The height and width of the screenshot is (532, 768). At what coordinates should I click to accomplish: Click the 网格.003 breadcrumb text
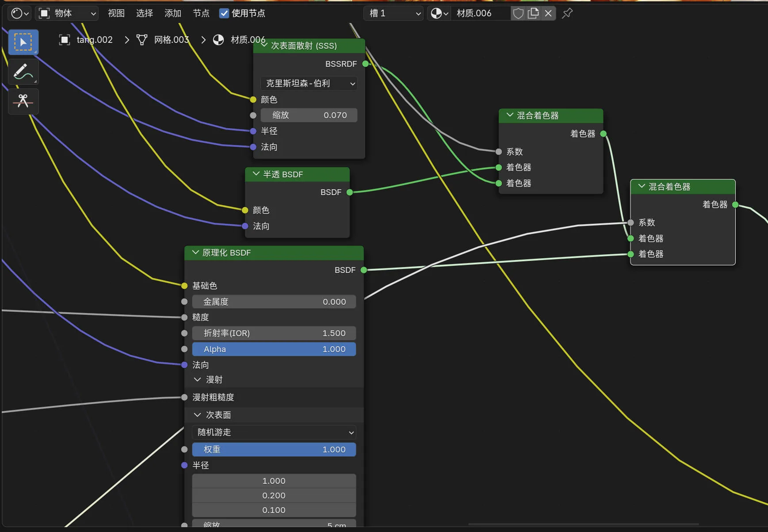pyautogui.click(x=172, y=40)
